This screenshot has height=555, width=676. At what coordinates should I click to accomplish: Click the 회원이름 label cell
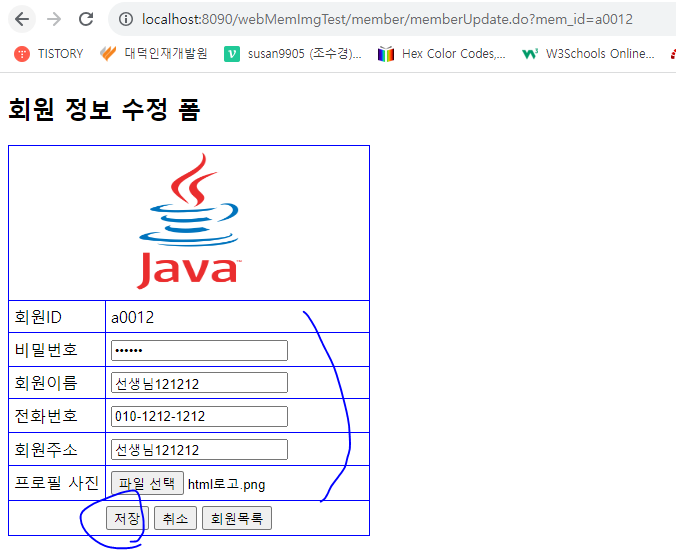tap(57, 383)
